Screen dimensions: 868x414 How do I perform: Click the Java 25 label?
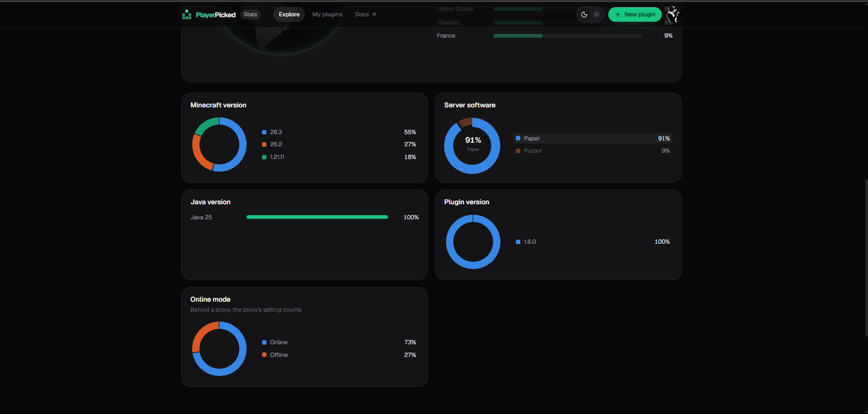(x=201, y=217)
